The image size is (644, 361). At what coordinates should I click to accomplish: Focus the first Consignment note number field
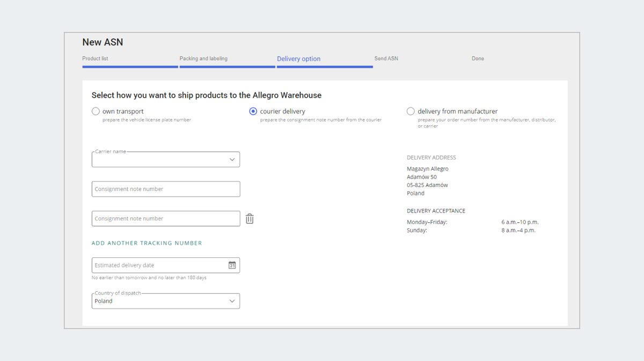[166, 189]
